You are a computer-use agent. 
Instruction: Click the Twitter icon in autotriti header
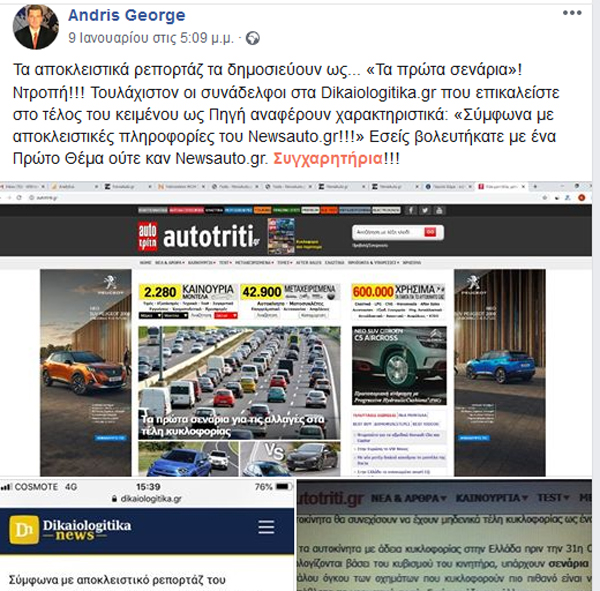(x=425, y=210)
